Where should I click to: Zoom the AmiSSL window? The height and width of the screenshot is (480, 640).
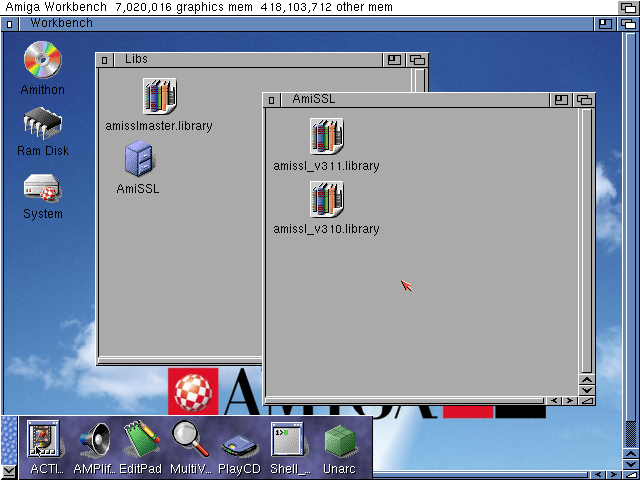[x=561, y=100]
